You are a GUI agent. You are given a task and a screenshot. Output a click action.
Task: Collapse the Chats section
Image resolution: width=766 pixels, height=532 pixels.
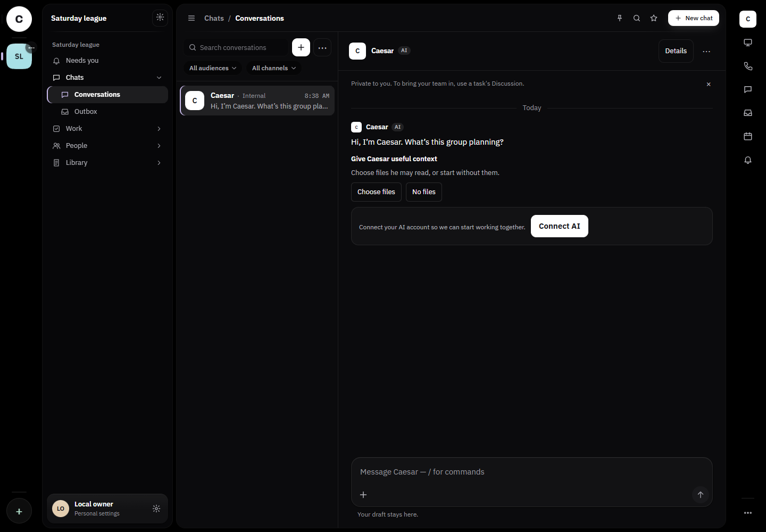pyautogui.click(x=159, y=78)
